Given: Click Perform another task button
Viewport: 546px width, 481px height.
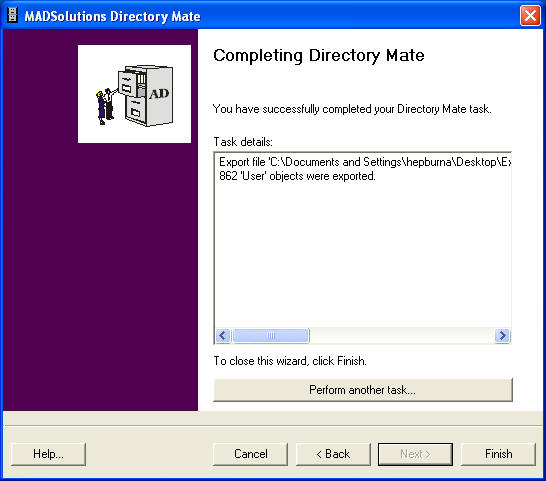Looking at the screenshot, I should coord(362,390).
